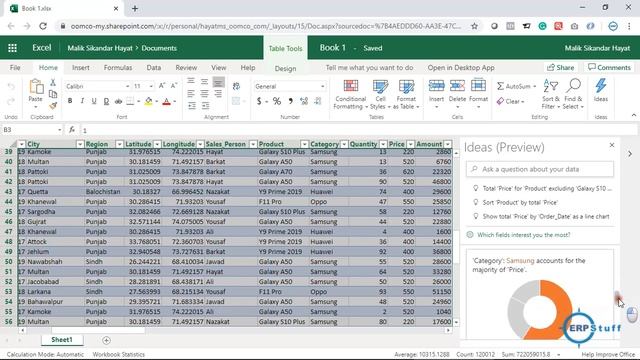Image resolution: width=640 pixels, height=360 pixels.
Task: Click Documents breadcrumb in header
Action: point(159,48)
